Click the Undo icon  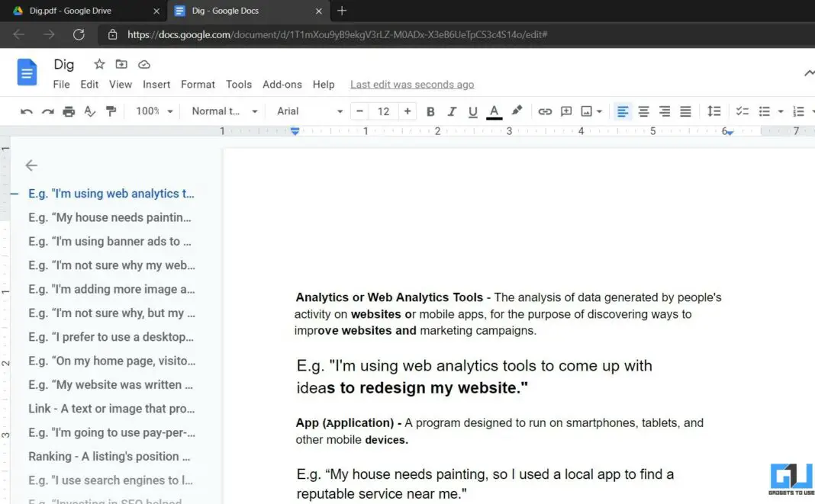27,111
